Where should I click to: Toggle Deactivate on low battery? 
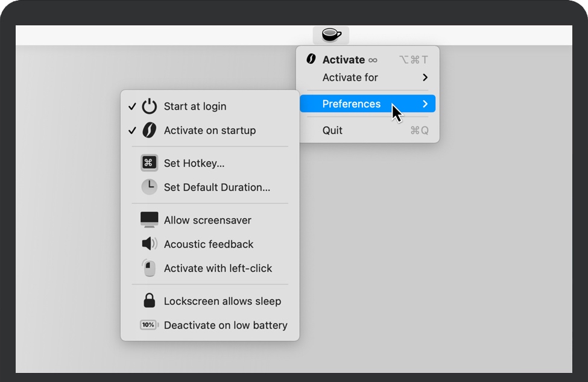(226, 325)
